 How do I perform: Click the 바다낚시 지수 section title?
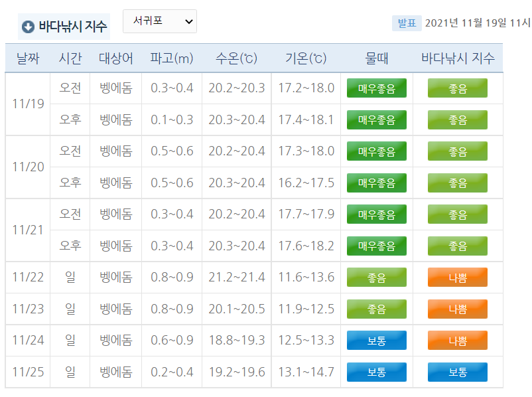pyautogui.click(x=72, y=27)
